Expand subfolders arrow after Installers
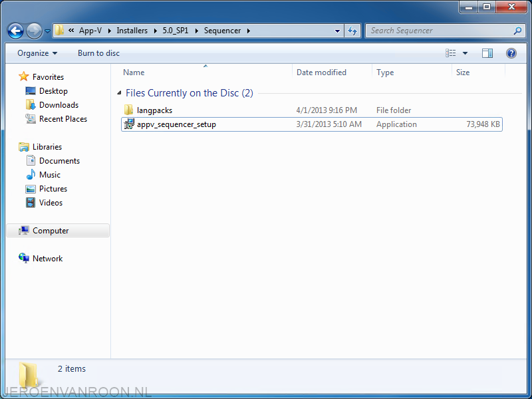 pyautogui.click(x=155, y=31)
